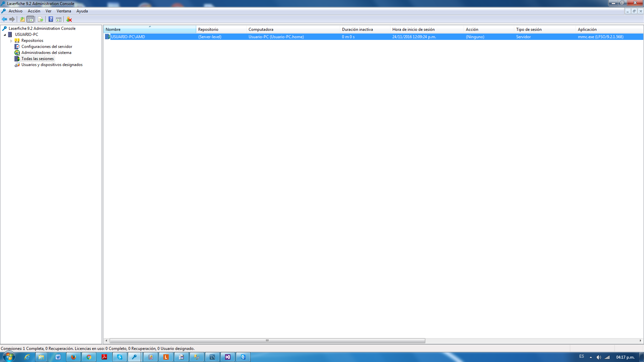Screen dimensions: 644x362
Task: Open the Ver menu
Action: (x=48, y=11)
